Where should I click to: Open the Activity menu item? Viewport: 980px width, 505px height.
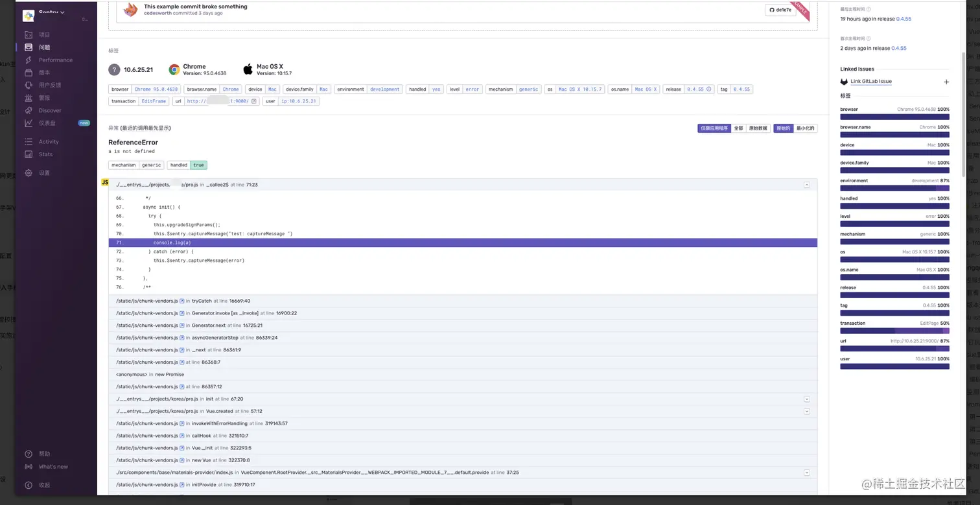49,141
